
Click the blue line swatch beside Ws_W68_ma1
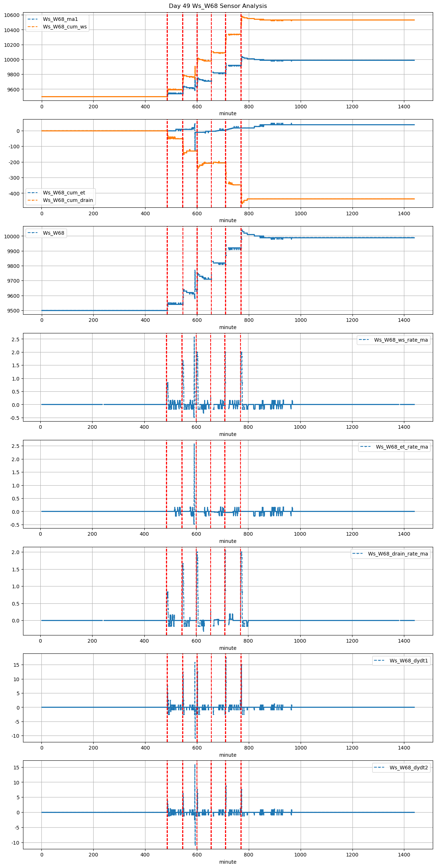[33, 19]
